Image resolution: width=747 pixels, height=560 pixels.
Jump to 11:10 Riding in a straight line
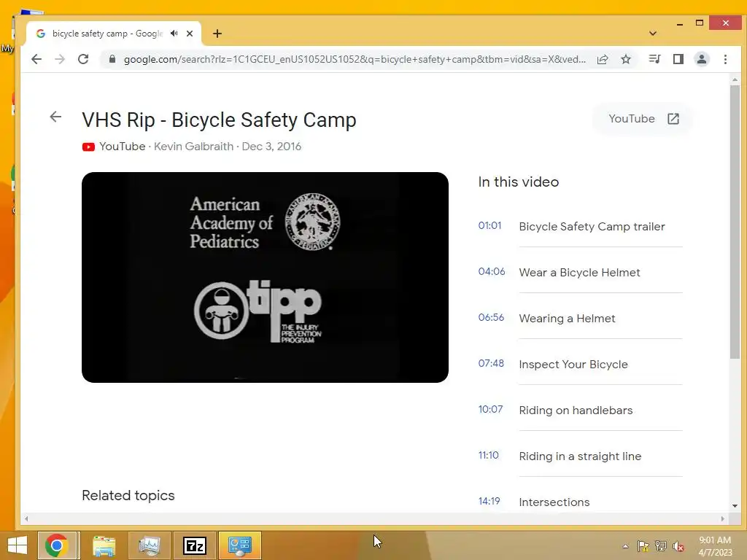click(580, 456)
